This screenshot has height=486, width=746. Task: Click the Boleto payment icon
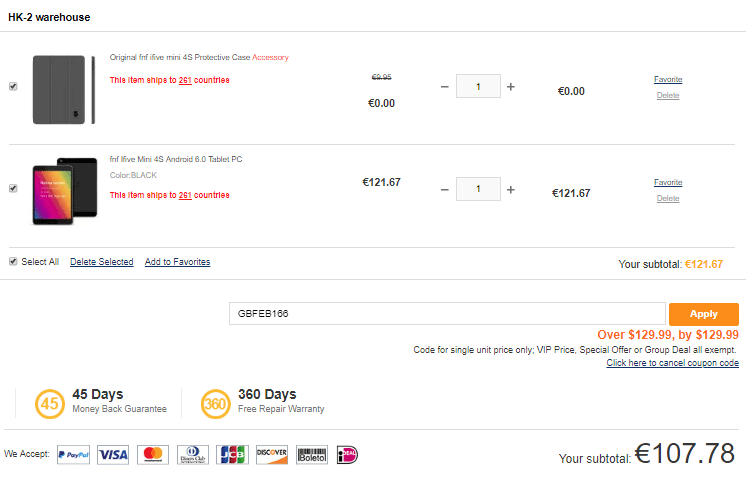312,455
